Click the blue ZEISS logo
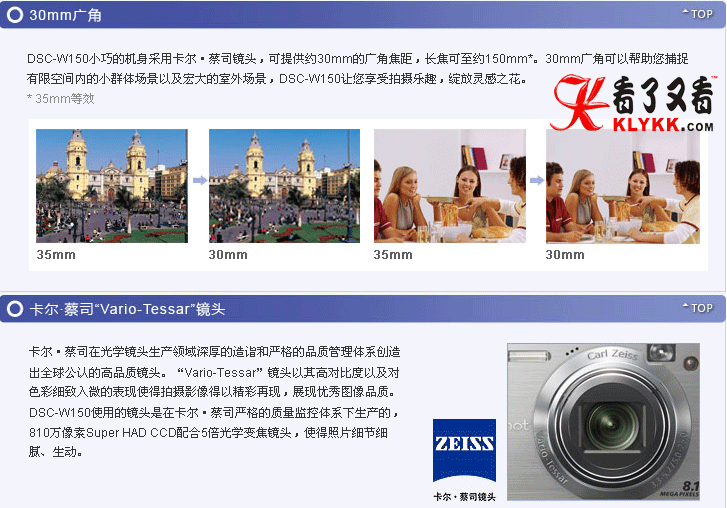The width and height of the screenshot is (727, 508). (x=464, y=451)
